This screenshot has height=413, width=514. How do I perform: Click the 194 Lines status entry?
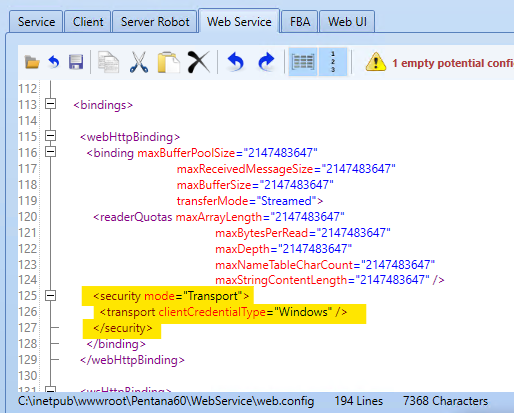click(359, 401)
